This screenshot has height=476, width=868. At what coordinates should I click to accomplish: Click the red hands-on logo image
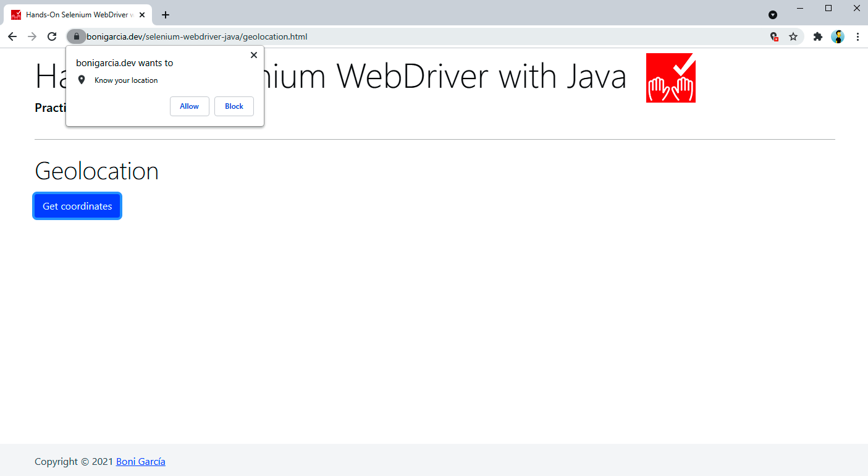(670, 78)
